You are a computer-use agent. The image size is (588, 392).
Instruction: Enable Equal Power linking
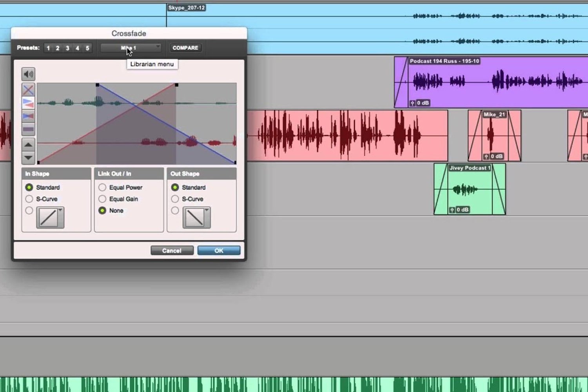(102, 187)
